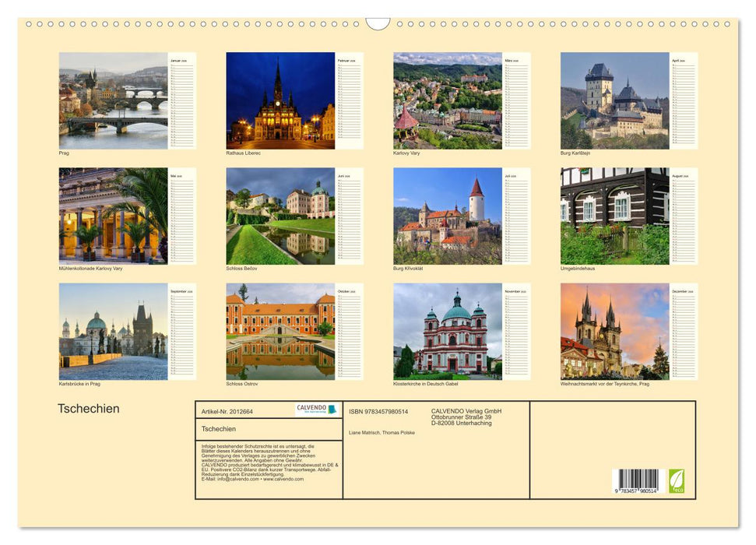
Task: Toggle the white spiral ring at top left
Action: pos(29,25)
